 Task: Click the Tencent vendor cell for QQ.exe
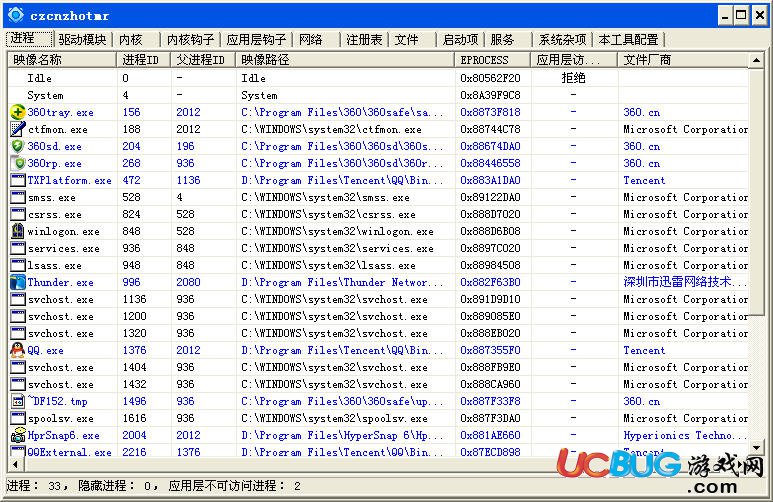click(644, 350)
